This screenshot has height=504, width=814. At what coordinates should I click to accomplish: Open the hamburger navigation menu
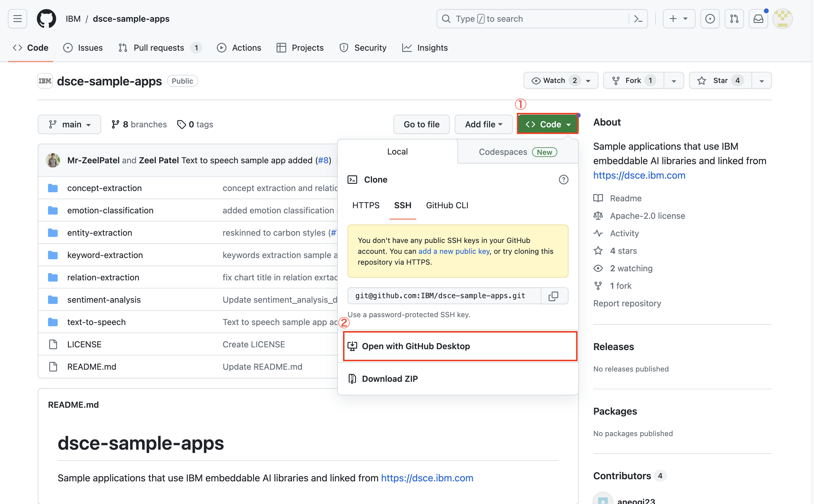(x=17, y=19)
